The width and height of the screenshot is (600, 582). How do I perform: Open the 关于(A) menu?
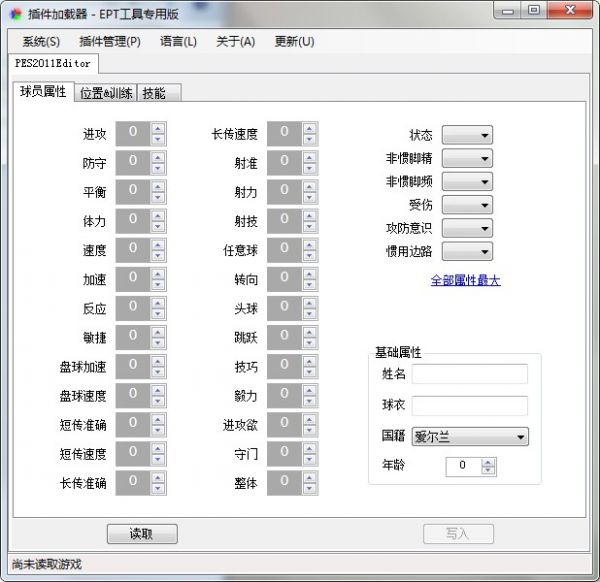tap(236, 41)
